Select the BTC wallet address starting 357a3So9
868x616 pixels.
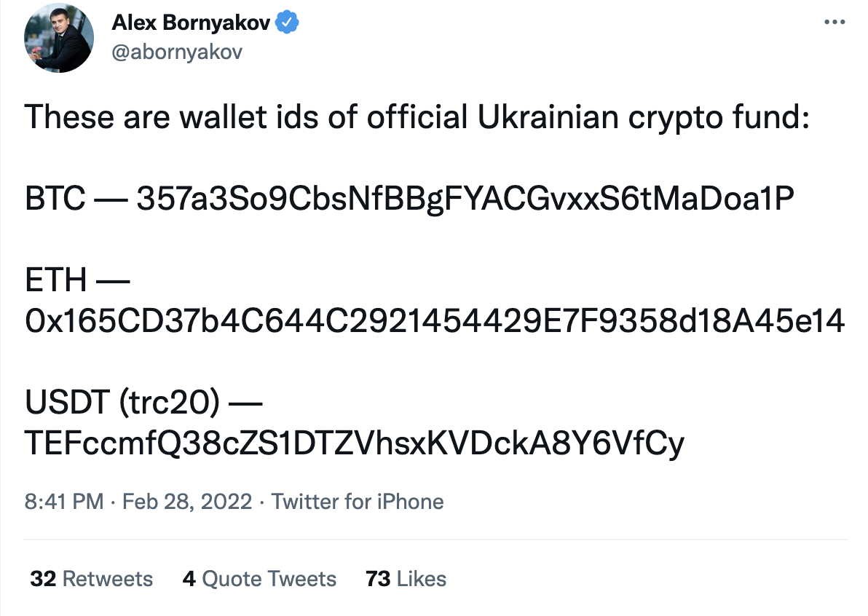[x=463, y=199]
